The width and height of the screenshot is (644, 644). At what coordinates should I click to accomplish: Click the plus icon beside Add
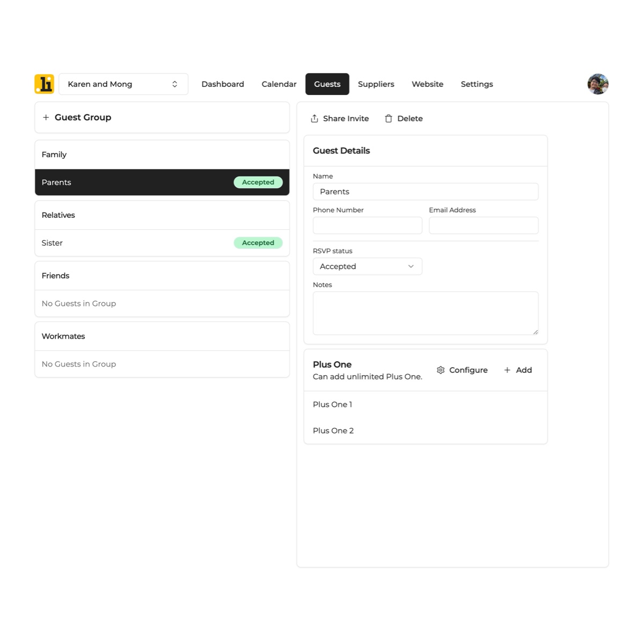507,370
